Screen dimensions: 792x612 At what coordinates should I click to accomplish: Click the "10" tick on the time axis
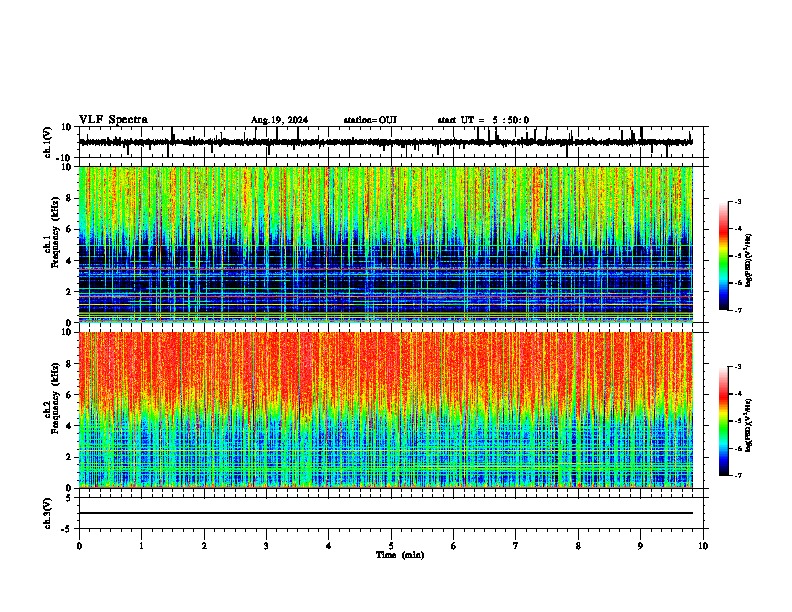(703, 546)
